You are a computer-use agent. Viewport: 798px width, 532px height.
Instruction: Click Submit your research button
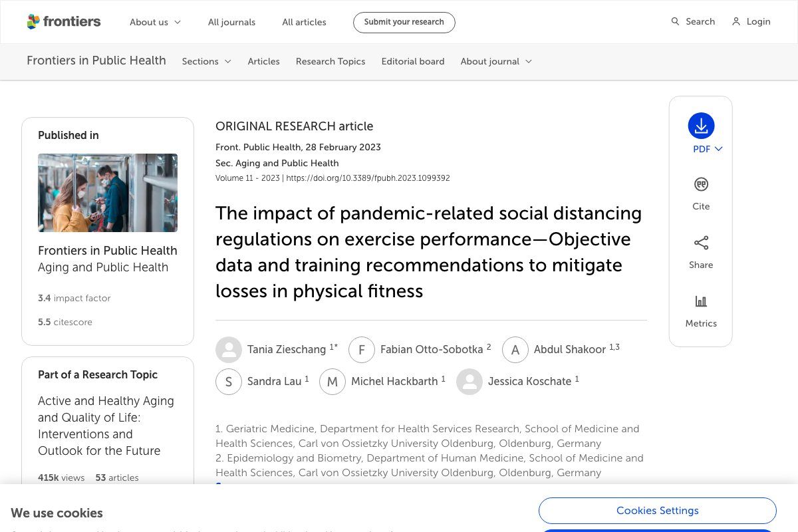tap(404, 22)
